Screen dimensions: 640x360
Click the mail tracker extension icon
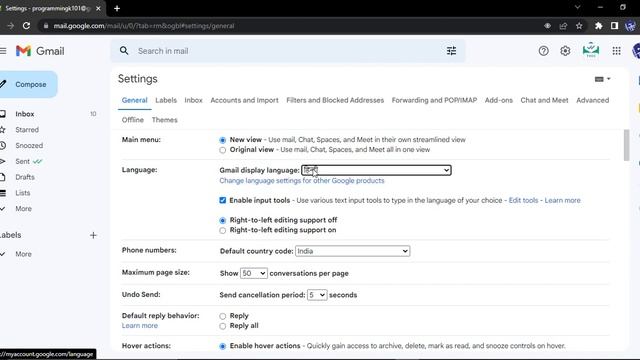point(591,51)
